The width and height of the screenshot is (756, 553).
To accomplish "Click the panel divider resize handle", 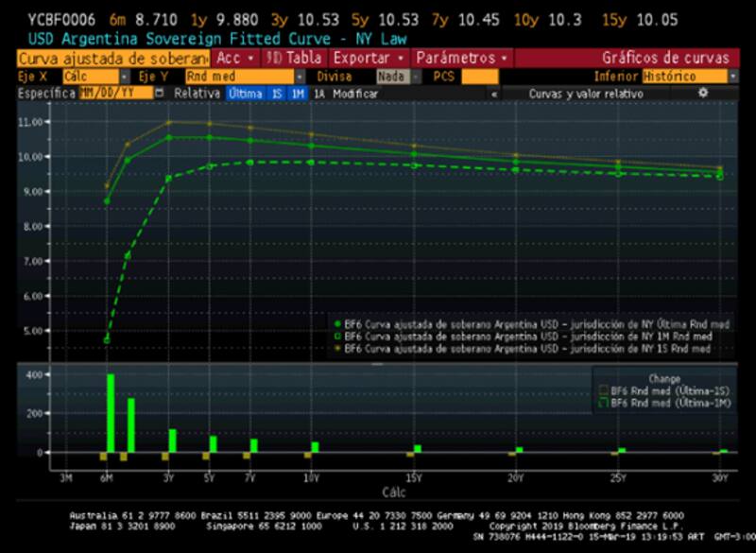I will coord(378,365).
